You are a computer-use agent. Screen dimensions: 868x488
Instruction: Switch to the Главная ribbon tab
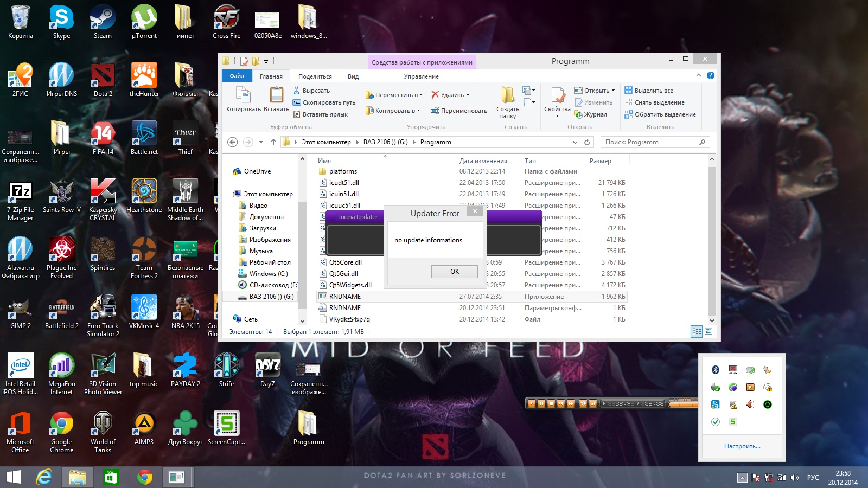pyautogui.click(x=271, y=76)
